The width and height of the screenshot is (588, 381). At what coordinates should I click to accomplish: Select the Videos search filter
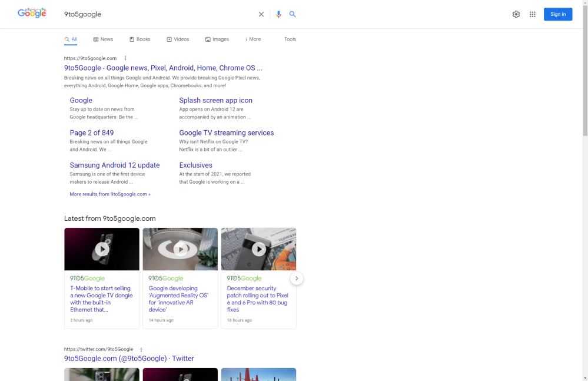[x=178, y=39]
